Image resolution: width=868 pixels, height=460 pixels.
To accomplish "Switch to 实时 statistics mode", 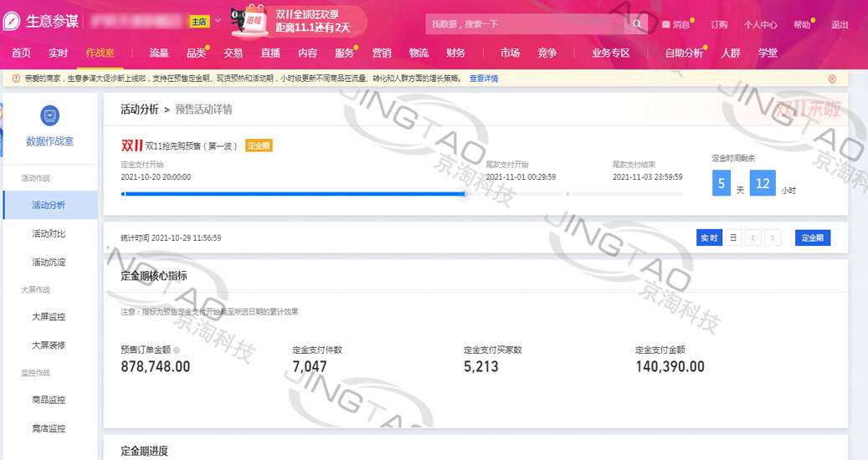I will (709, 238).
